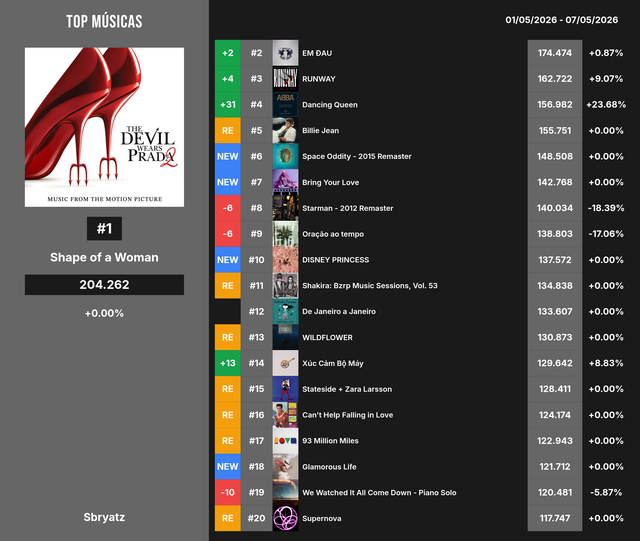Image resolution: width=640 pixels, height=541 pixels.
Task: Click the DISNEY PRINCESS cover thumbnail
Action: (285, 260)
